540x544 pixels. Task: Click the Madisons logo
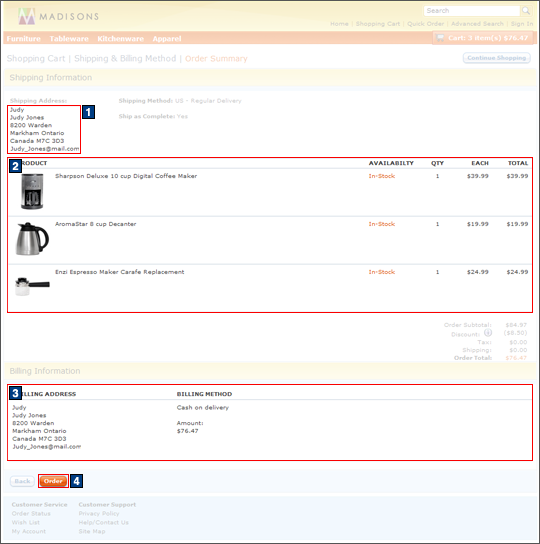coord(59,16)
